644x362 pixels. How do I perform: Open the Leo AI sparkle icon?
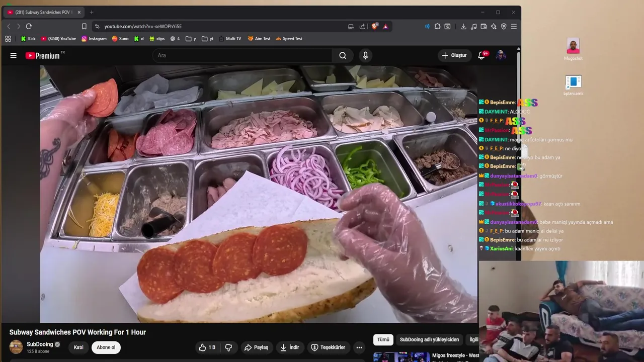pos(494,26)
